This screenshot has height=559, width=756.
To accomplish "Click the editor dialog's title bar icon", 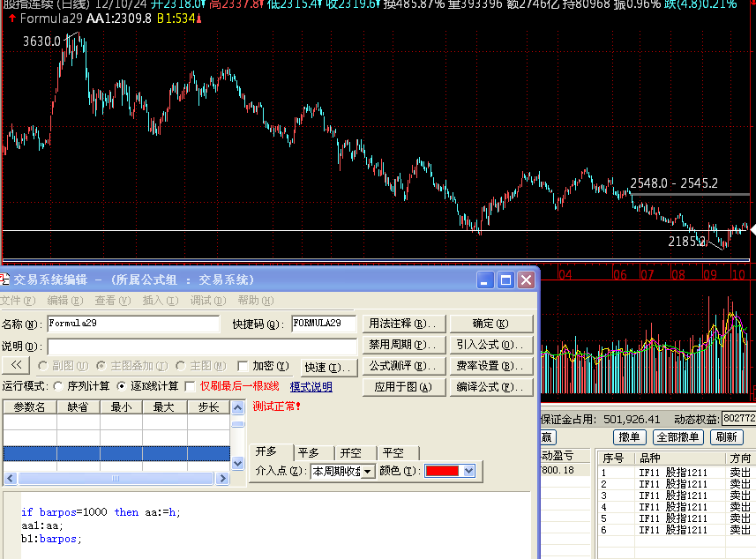I will 5,280.
